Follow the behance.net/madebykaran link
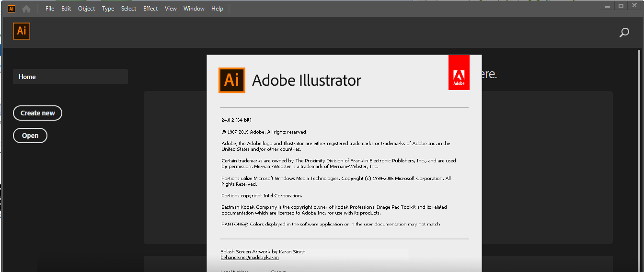644x272 pixels. [x=250, y=257]
